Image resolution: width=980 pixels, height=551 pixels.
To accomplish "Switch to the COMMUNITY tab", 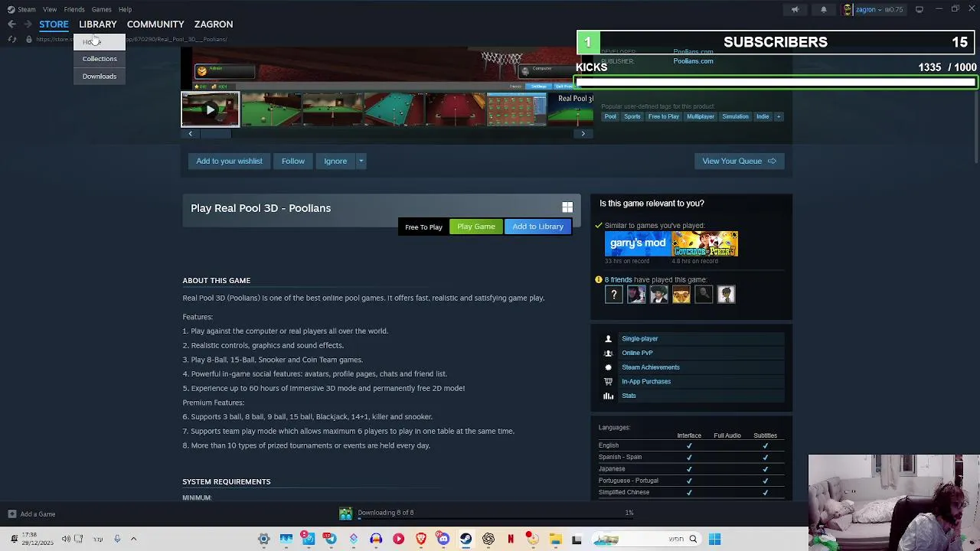I will pos(155,24).
